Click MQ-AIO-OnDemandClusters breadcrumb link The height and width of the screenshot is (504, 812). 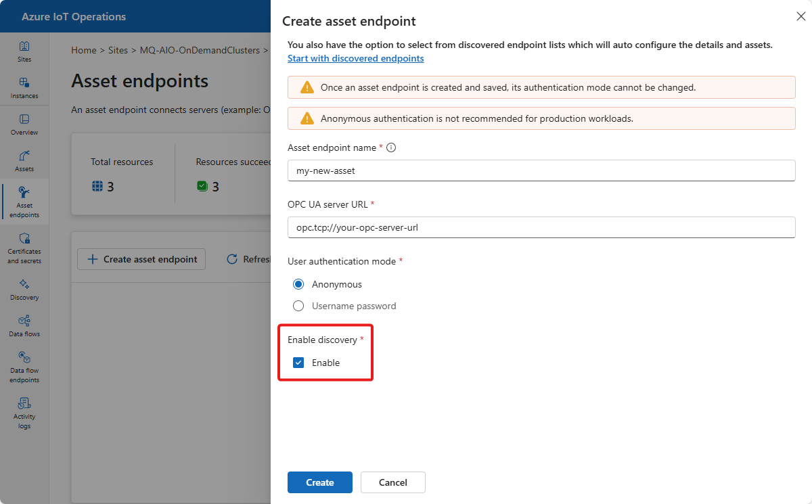point(200,50)
